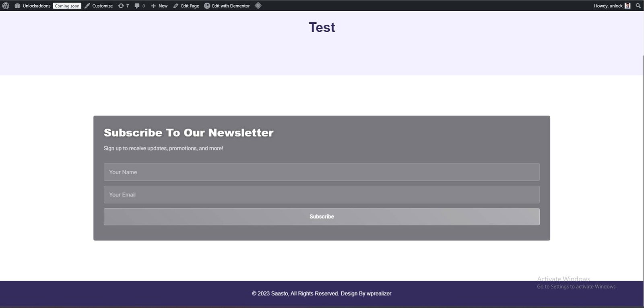This screenshot has height=308, width=644.
Task: Click the Subscribe To Our Newsletter heading
Action: 188,132
